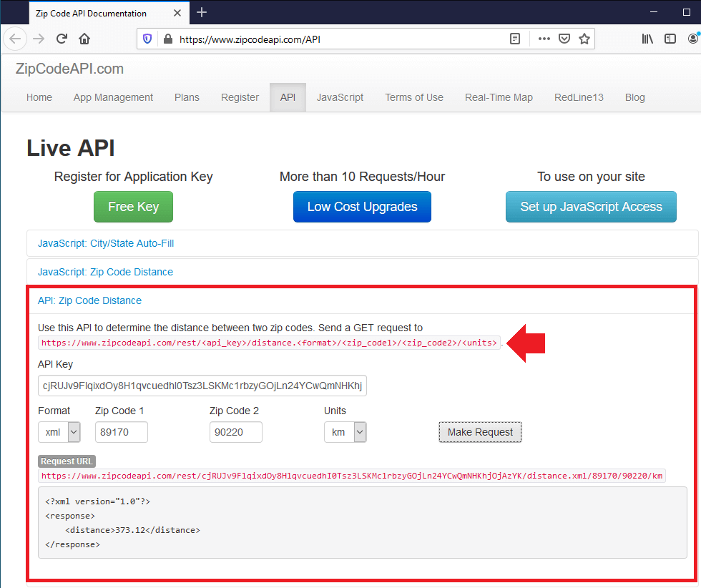This screenshot has height=588, width=701.
Task: Open tracking protection shield icon
Action: [x=147, y=39]
